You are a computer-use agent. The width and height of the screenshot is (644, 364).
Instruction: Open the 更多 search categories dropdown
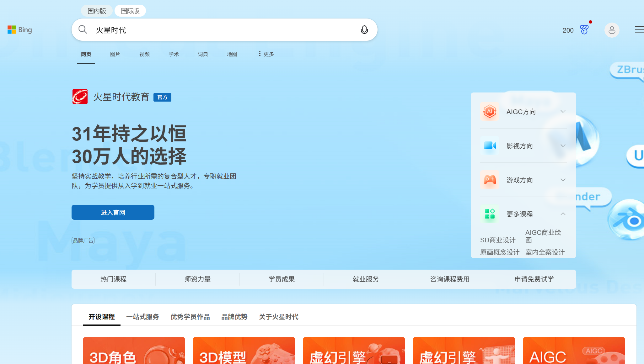pos(266,54)
